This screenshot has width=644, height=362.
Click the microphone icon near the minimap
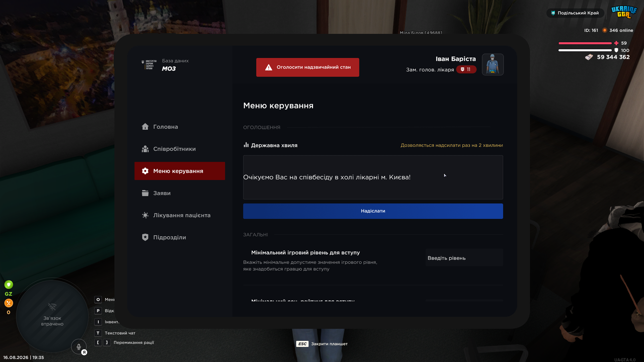click(78, 346)
